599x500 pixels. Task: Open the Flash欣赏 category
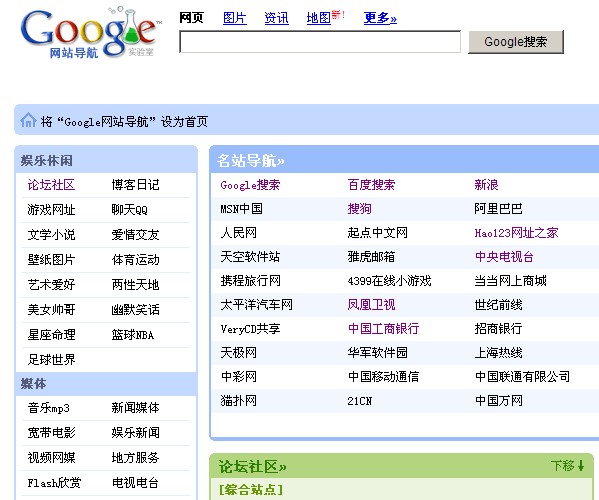pyautogui.click(x=54, y=483)
